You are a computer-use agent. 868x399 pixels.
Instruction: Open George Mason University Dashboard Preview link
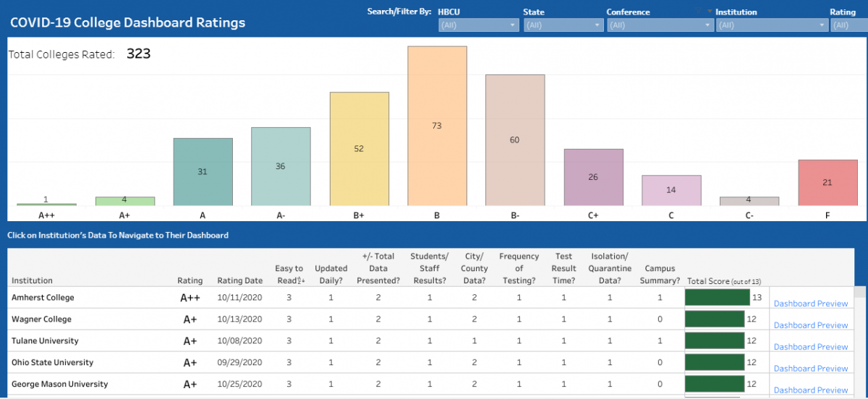point(811,390)
